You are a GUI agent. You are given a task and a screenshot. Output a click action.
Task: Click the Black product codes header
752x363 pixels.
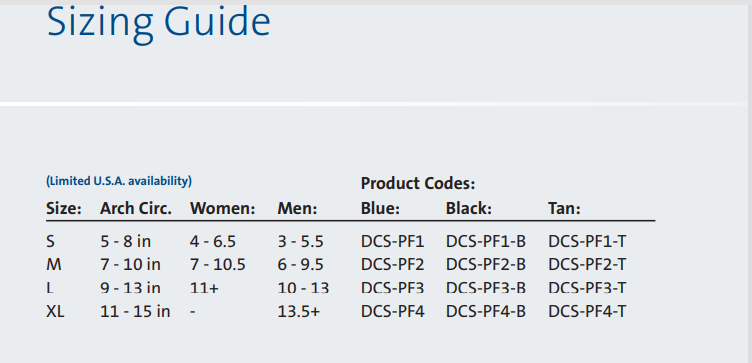pyautogui.click(x=469, y=209)
